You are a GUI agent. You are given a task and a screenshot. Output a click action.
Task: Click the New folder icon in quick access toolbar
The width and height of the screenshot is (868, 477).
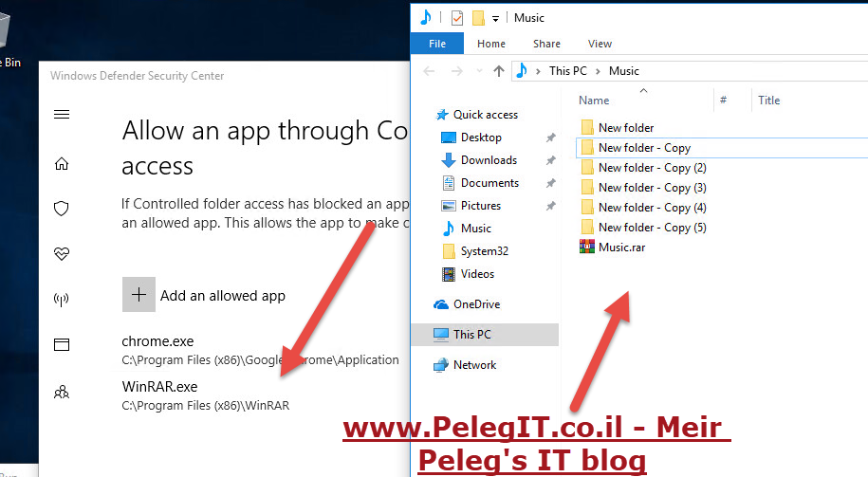click(x=478, y=18)
